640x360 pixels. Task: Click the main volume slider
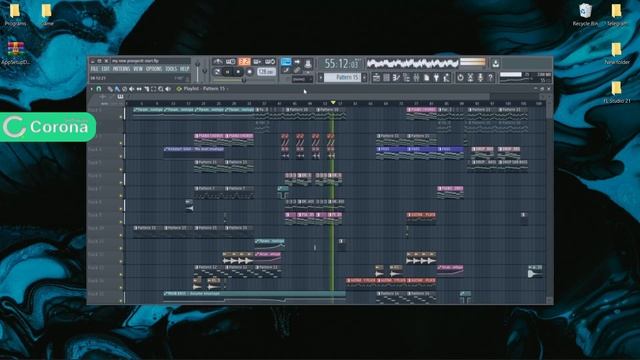coord(197,72)
